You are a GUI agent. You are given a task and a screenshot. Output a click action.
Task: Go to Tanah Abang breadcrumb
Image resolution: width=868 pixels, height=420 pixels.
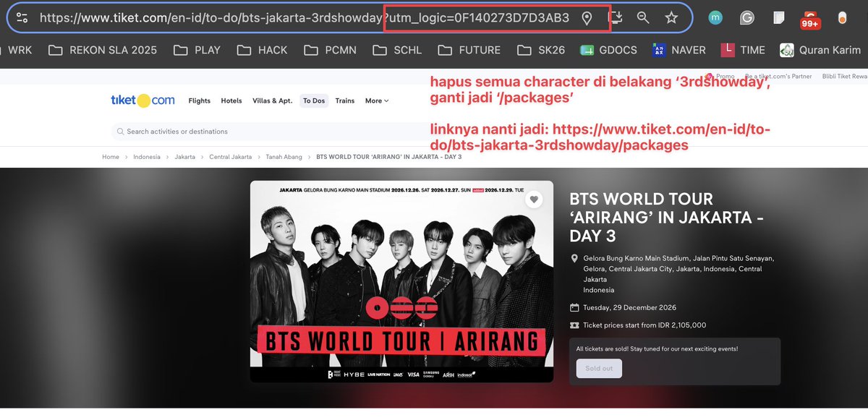tap(284, 157)
